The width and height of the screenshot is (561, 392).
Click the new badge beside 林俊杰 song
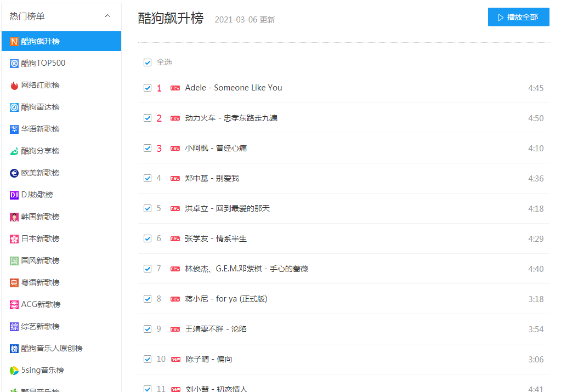point(175,269)
